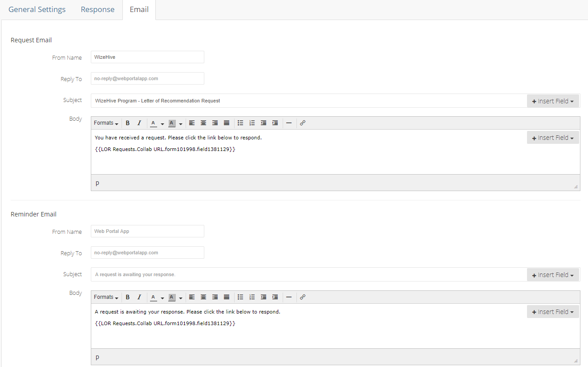Open Insert Field dropdown for Request Subject
This screenshot has height=367, width=588.
coord(553,101)
